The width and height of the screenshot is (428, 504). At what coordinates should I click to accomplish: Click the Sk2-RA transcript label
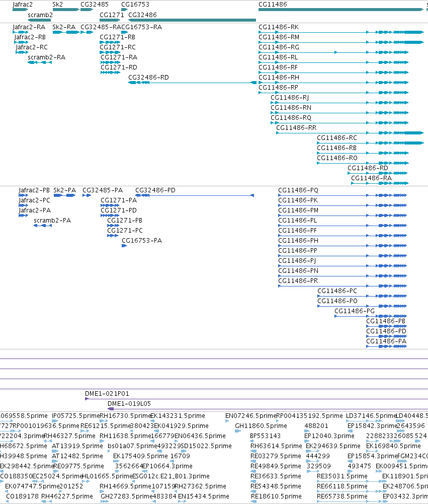coord(64,27)
